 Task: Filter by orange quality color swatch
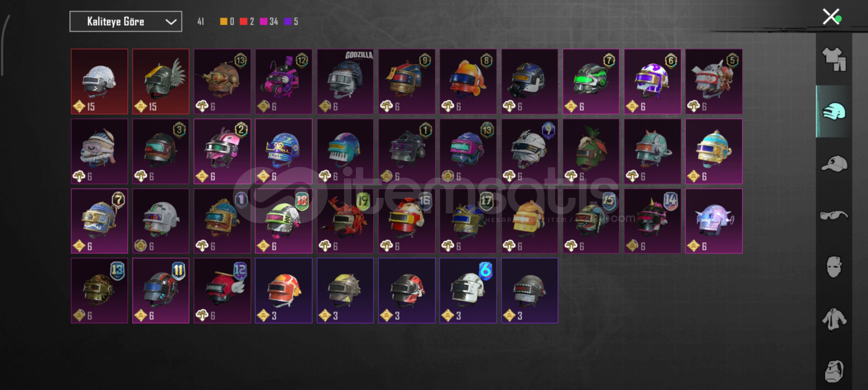224,22
